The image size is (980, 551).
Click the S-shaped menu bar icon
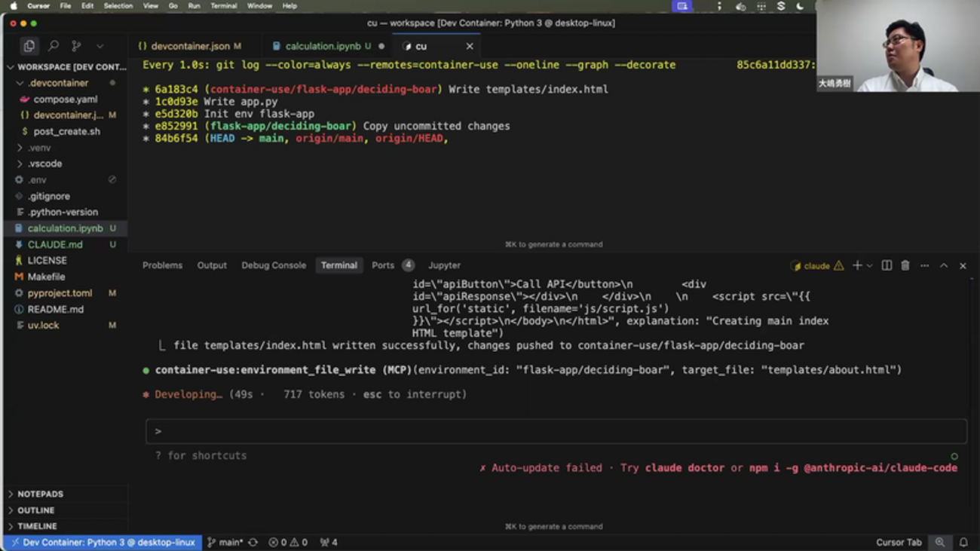coord(781,6)
